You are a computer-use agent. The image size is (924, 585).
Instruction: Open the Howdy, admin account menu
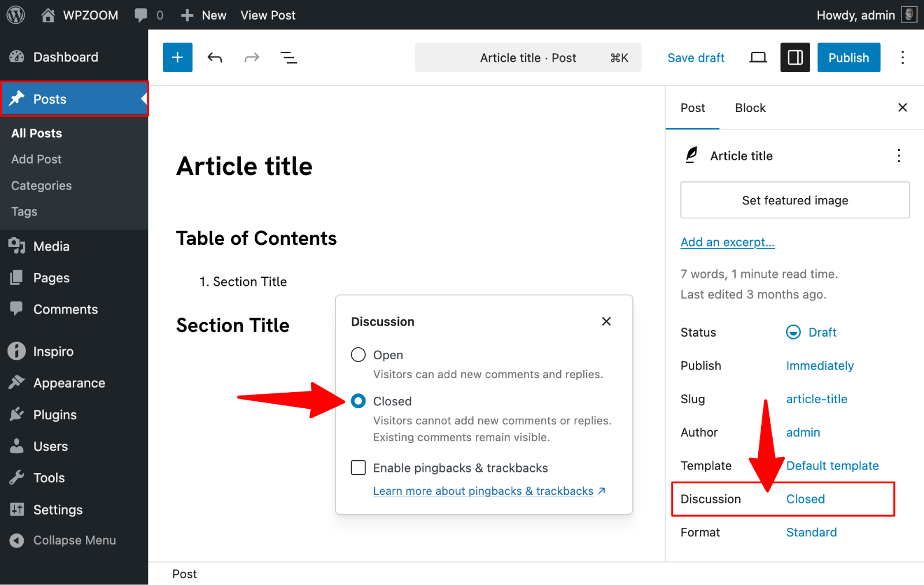click(866, 15)
